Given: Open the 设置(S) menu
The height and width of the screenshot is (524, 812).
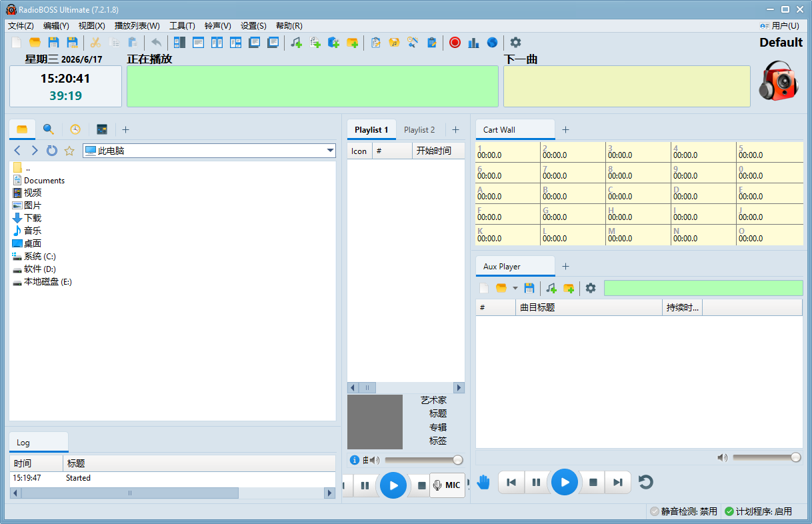Looking at the screenshot, I should pos(253,26).
